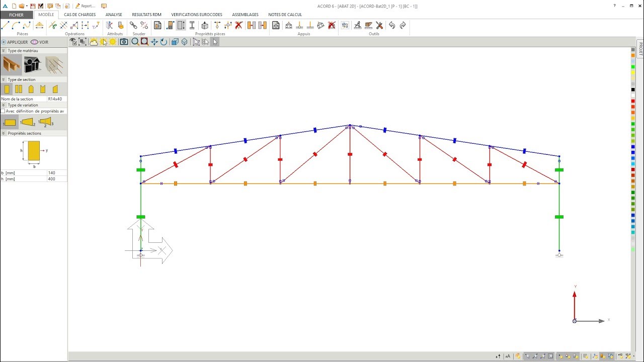Click the 3D cube piece properties icon
Viewport: 644px width, 362px height.
click(205, 25)
